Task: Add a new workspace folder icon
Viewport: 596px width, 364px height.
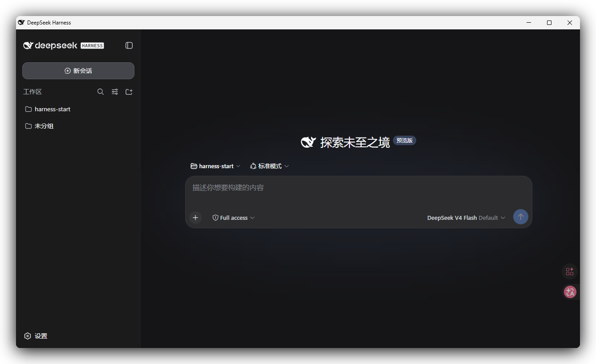Action: (x=129, y=92)
